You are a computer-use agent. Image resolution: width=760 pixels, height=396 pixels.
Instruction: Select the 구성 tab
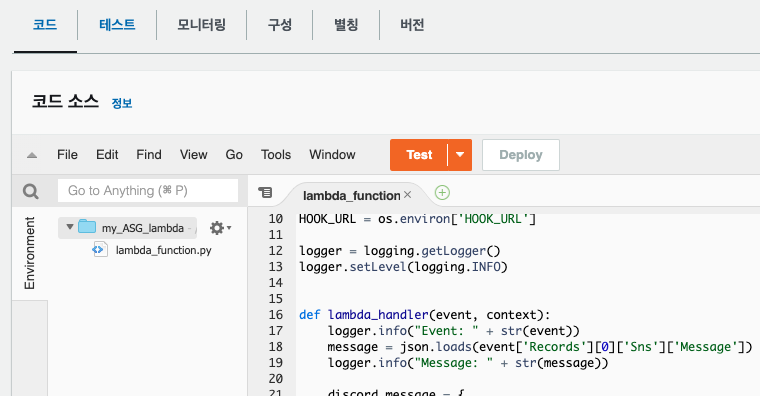tap(280, 25)
